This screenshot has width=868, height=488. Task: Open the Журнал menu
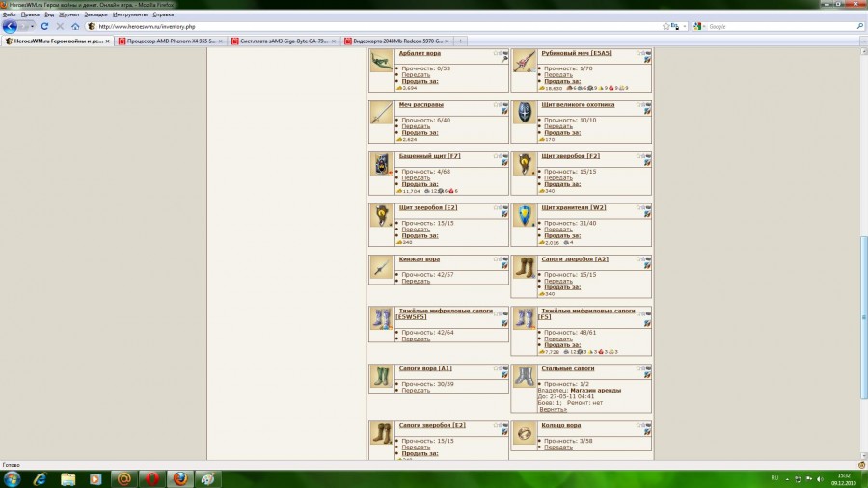pyautogui.click(x=69, y=14)
